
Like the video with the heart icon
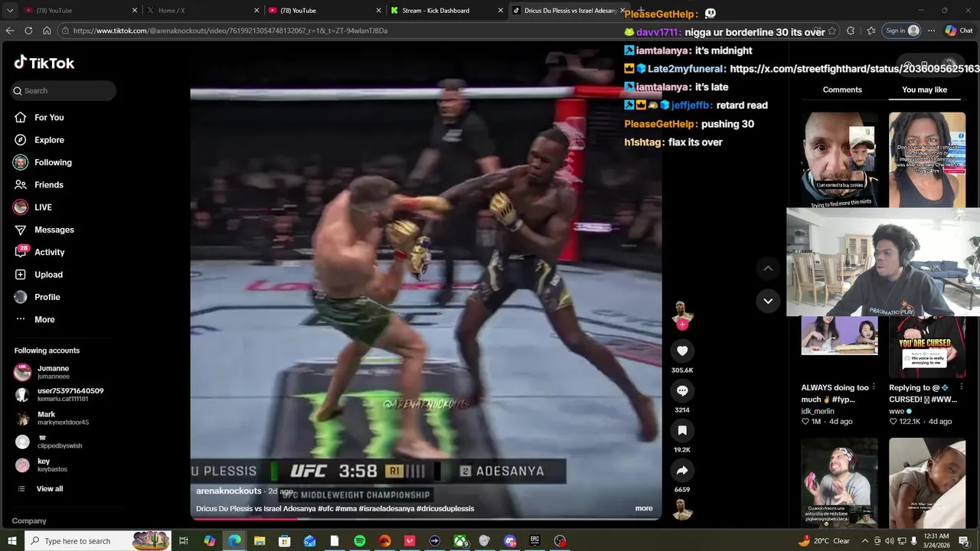[682, 350]
